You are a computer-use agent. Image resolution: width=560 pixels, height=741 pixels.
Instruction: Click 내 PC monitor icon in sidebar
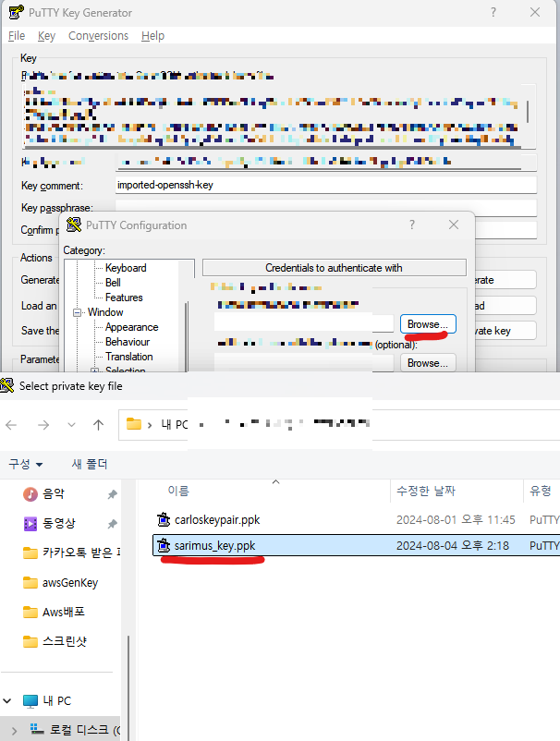tap(30, 701)
